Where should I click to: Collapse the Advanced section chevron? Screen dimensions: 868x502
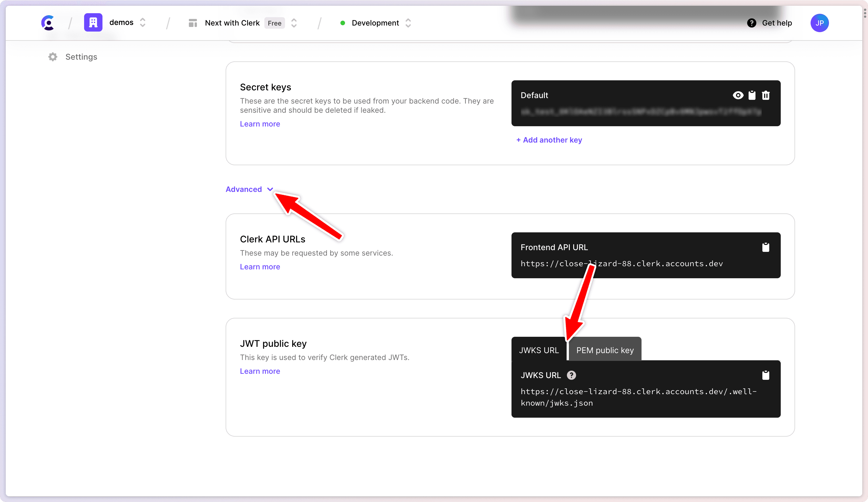tap(270, 189)
